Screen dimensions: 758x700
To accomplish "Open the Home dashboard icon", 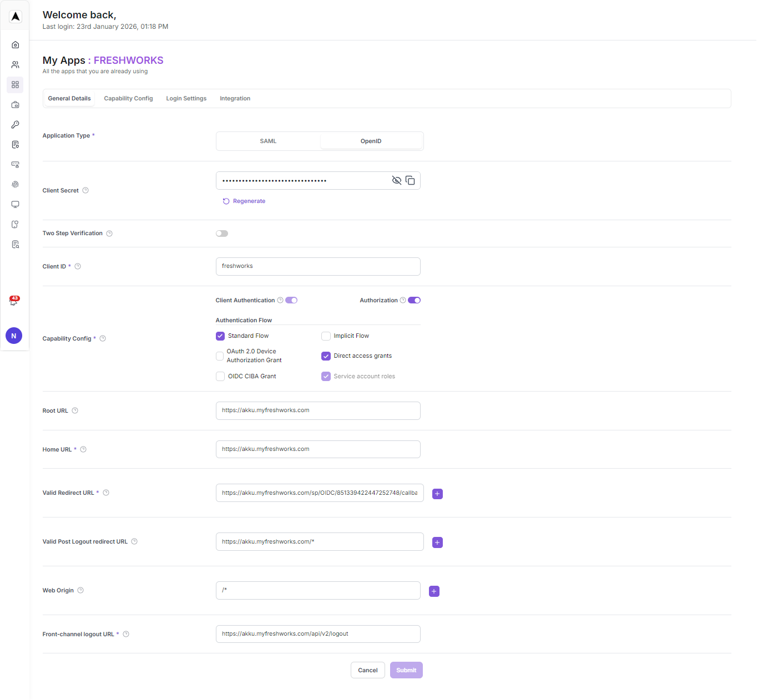I will pyautogui.click(x=15, y=44).
